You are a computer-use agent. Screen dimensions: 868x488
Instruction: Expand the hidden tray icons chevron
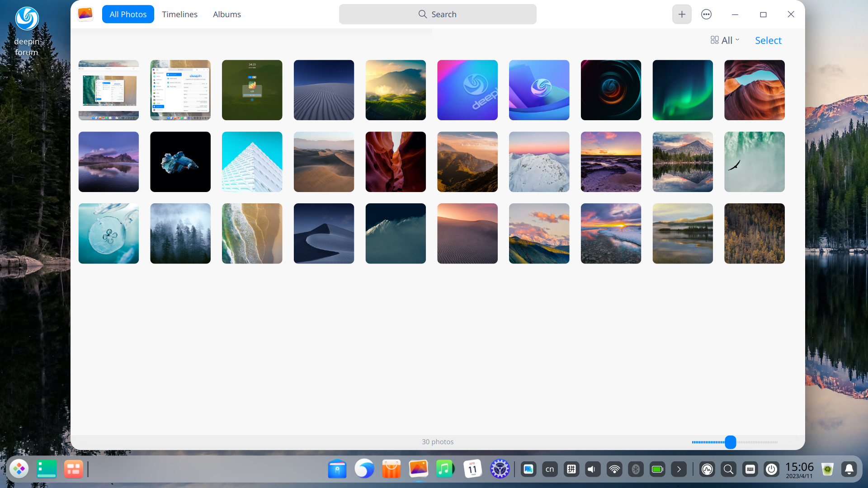[679, 469]
